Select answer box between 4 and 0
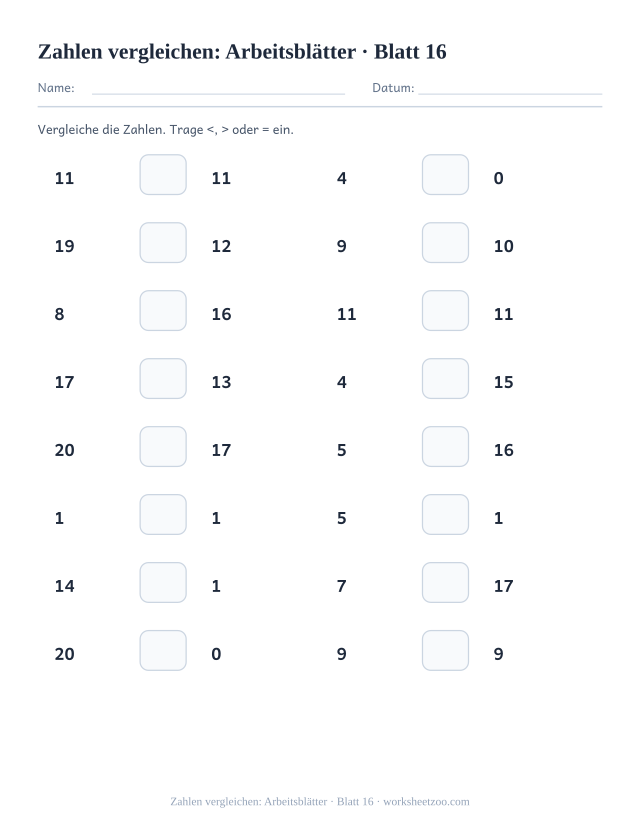Screen dimensions: 640x829 click(445, 174)
